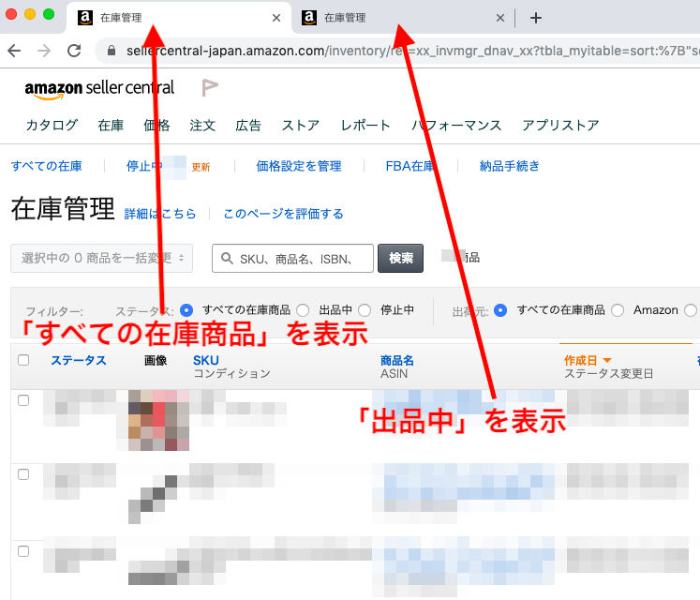700x600 pixels.
Task: Open a new browser tab
Action: (536, 18)
